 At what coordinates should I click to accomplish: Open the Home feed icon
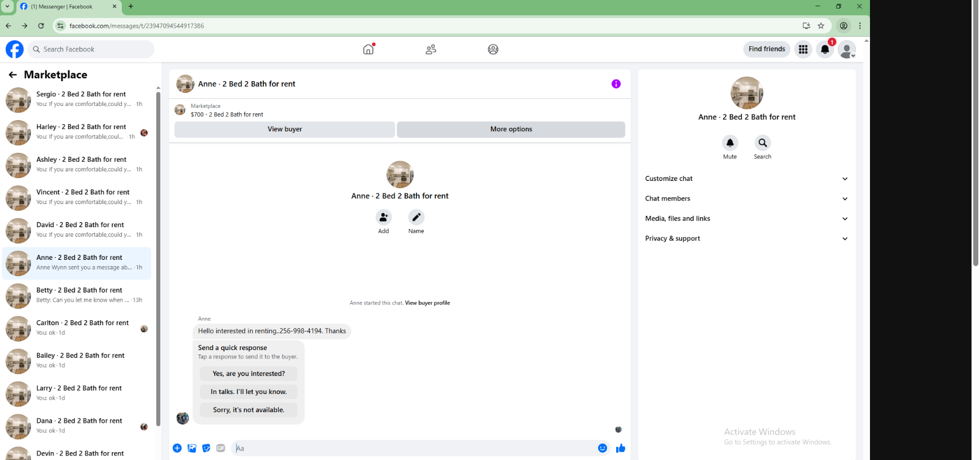(368, 49)
